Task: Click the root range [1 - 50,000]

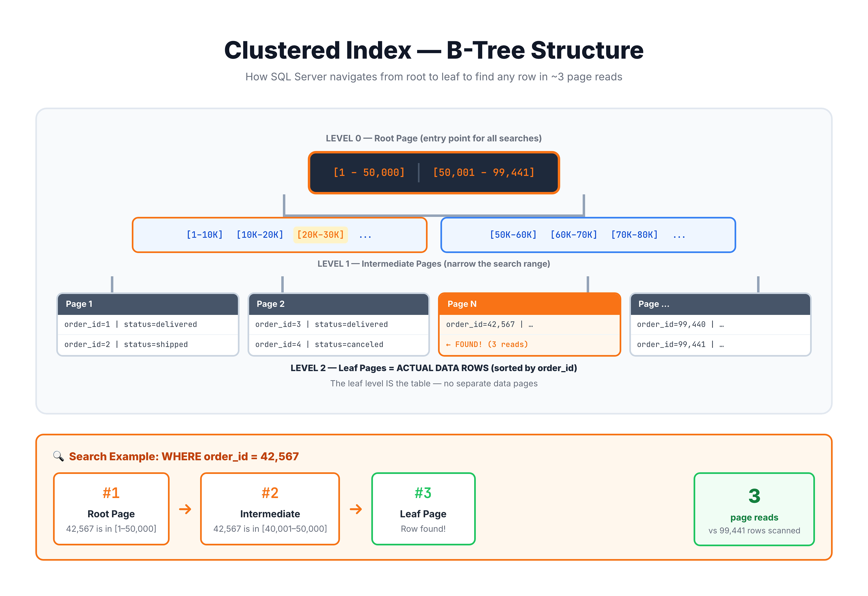Action: pos(369,172)
